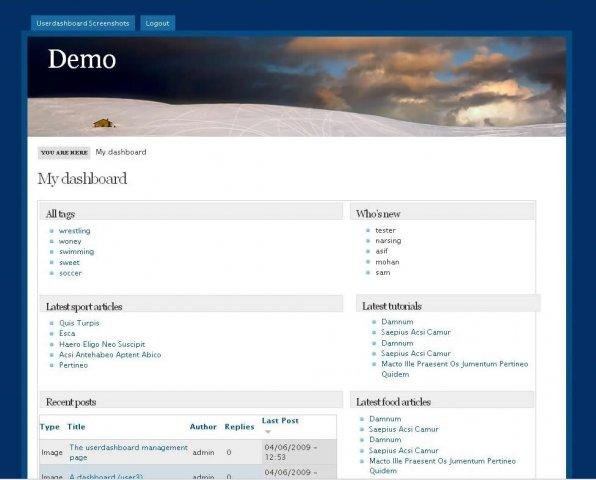View new user sam
The width and height of the screenshot is (596, 480).
[383, 272]
